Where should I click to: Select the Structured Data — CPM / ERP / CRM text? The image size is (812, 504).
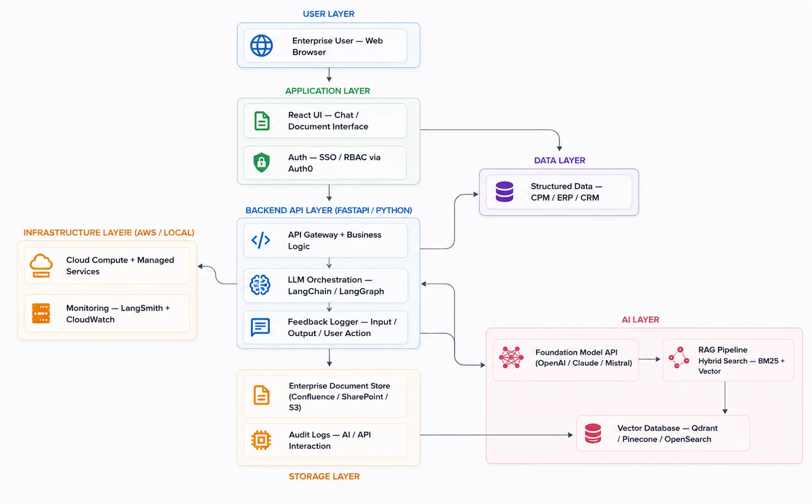[x=566, y=192]
